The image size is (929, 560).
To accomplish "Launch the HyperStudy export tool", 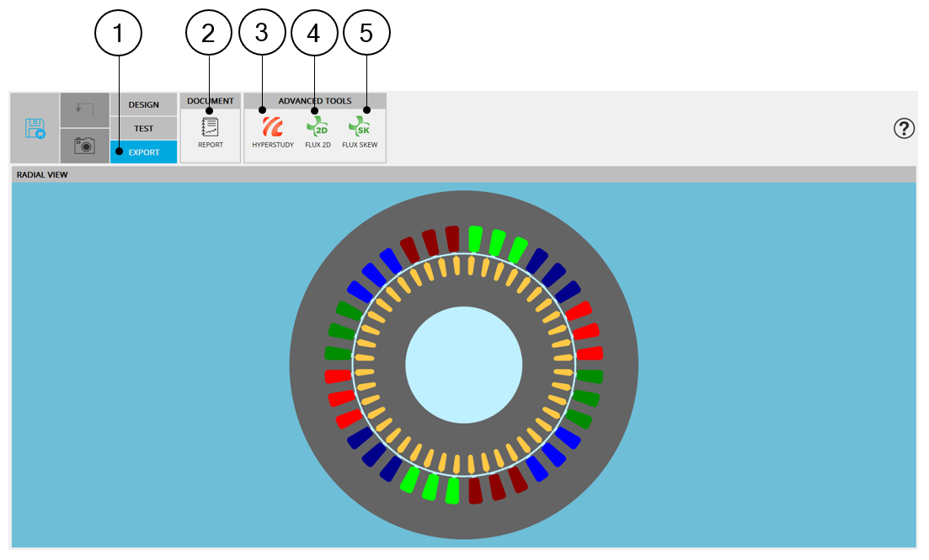I will [x=272, y=127].
